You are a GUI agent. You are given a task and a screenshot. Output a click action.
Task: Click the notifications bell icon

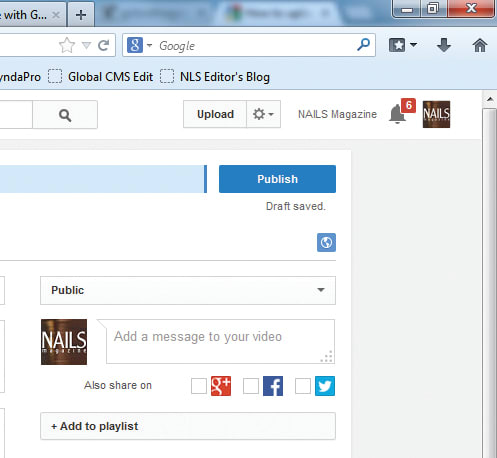(397, 114)
